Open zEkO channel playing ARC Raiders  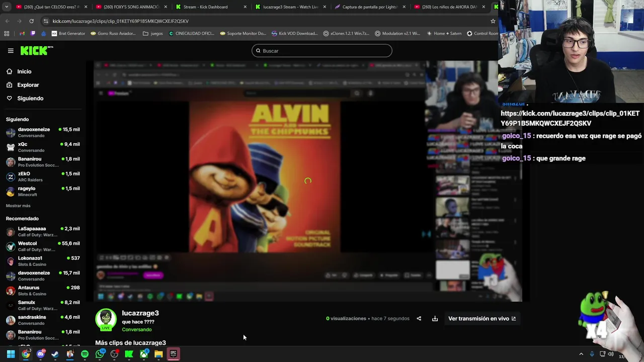[x=43, y=176]
